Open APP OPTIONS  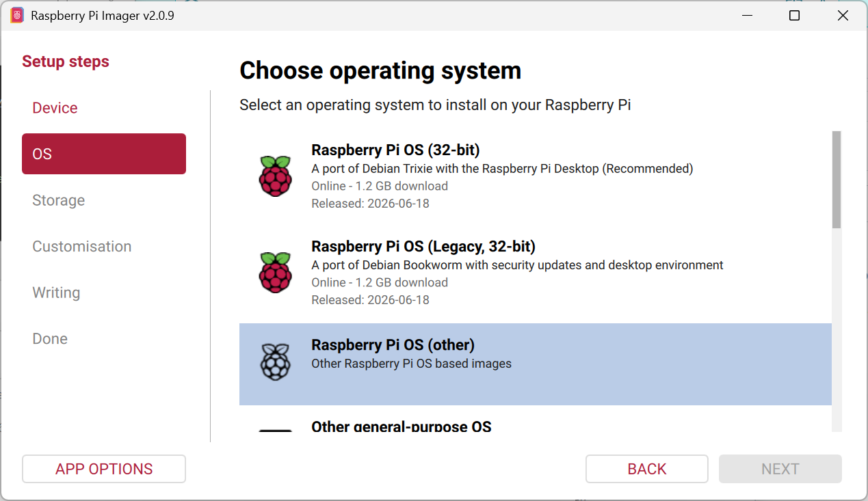(x=104, y=469)
